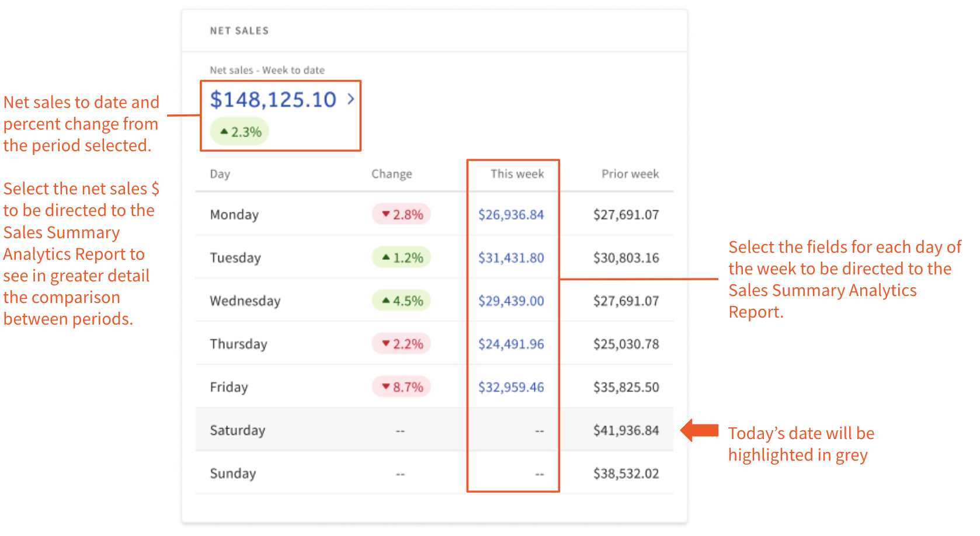Screen dimensions: 980x536
Task: Toggle Wednesday's 4.5% change badge
Action: pyautogui.click(x=401, y=300)
